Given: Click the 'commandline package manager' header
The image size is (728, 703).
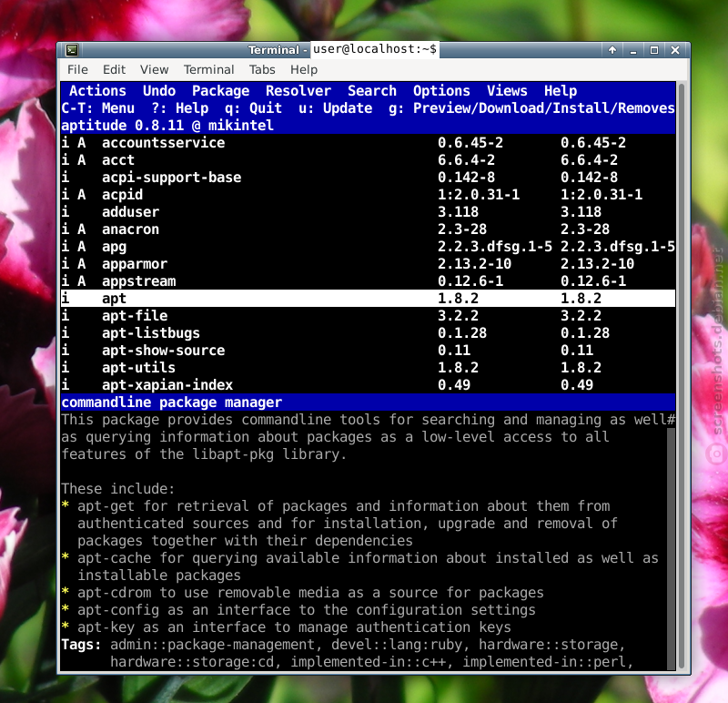Looking at the screenshot, I should [172, 402].
